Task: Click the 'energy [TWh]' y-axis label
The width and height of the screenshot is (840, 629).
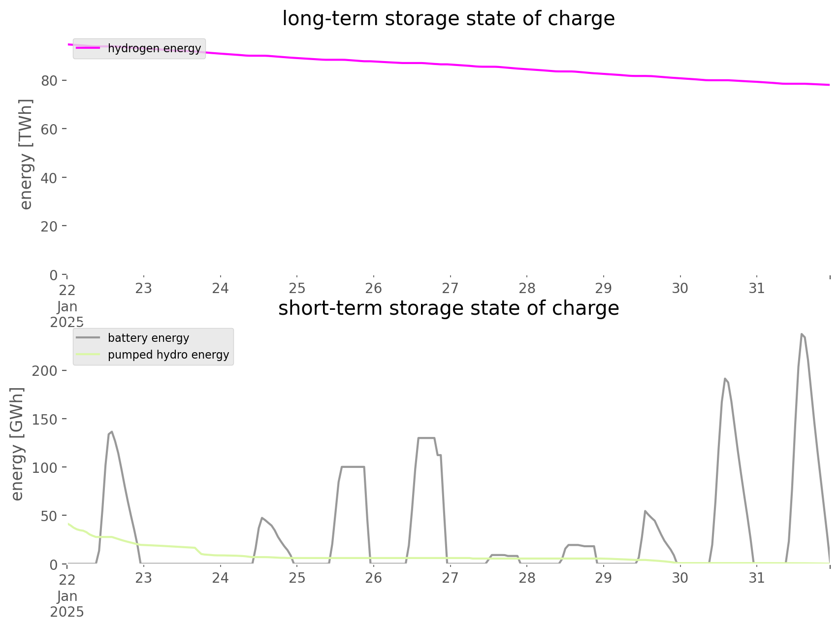Action: click(26, 154)
